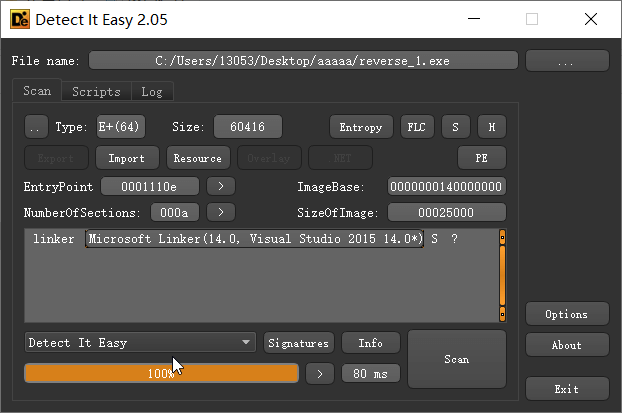Click the 80 ms scan time field
The width and height of the screenshot is (622, 413).
(x=371, y=373)
